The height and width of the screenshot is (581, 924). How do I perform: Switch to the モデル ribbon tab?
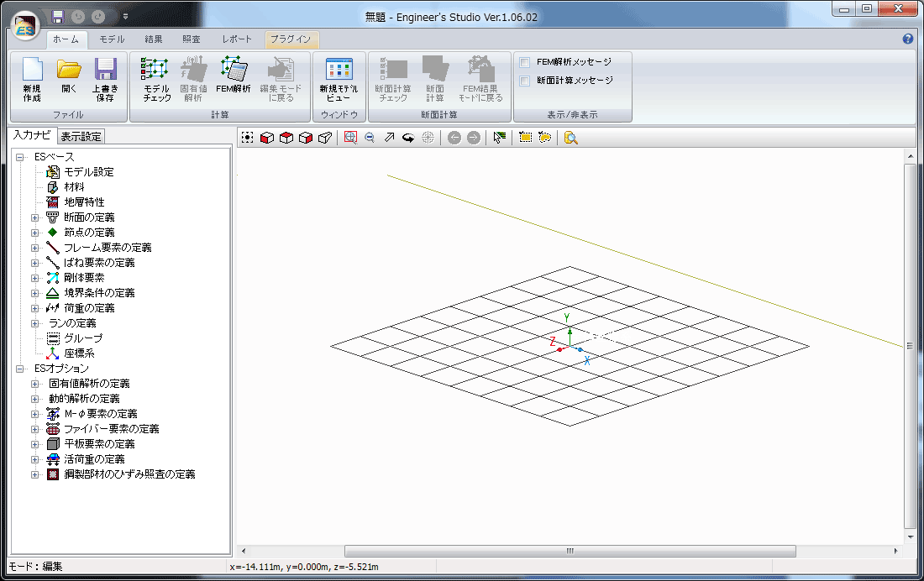[x=112, y=39]
